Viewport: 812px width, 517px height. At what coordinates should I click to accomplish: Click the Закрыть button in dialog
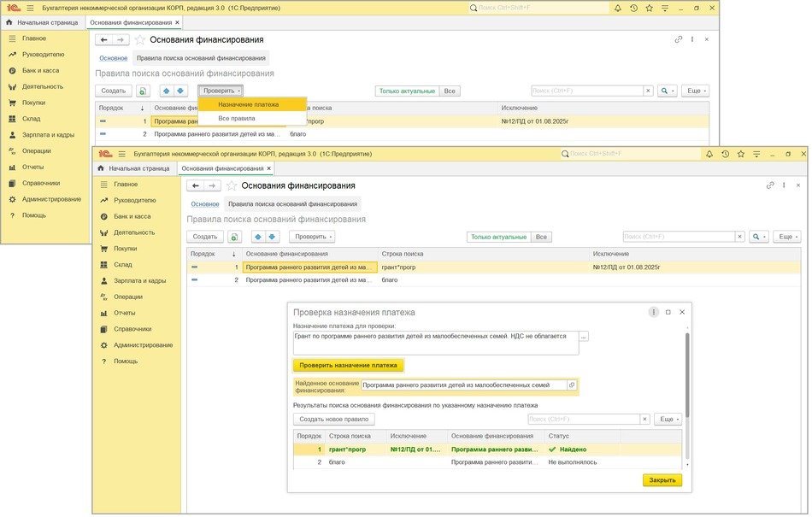(x=662, y=480)
